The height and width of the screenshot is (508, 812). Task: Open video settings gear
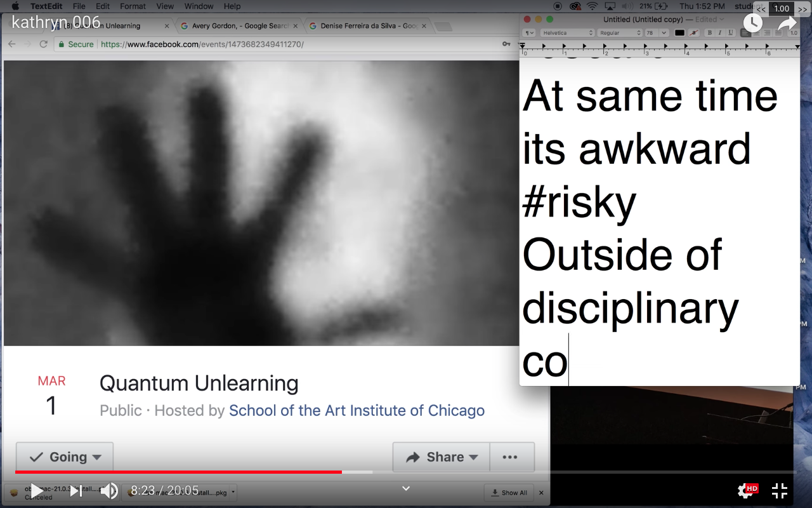pyautogui.click(x=746, y=491)
